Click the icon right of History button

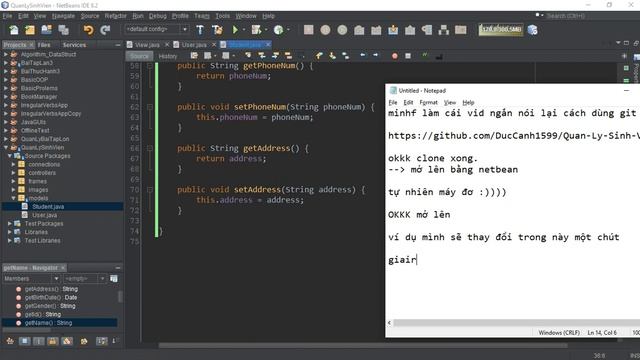[x=194, y=56]
